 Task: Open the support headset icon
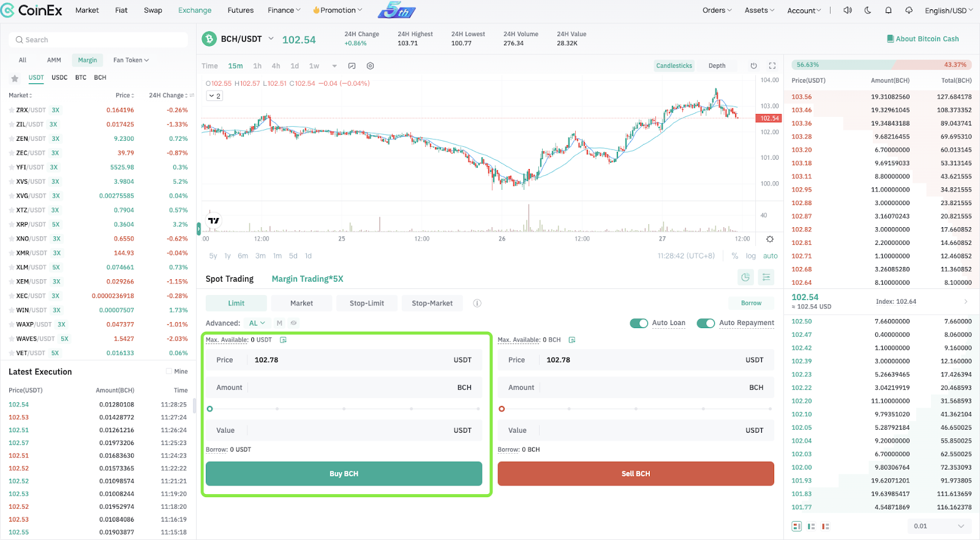[x=909, y=10]
